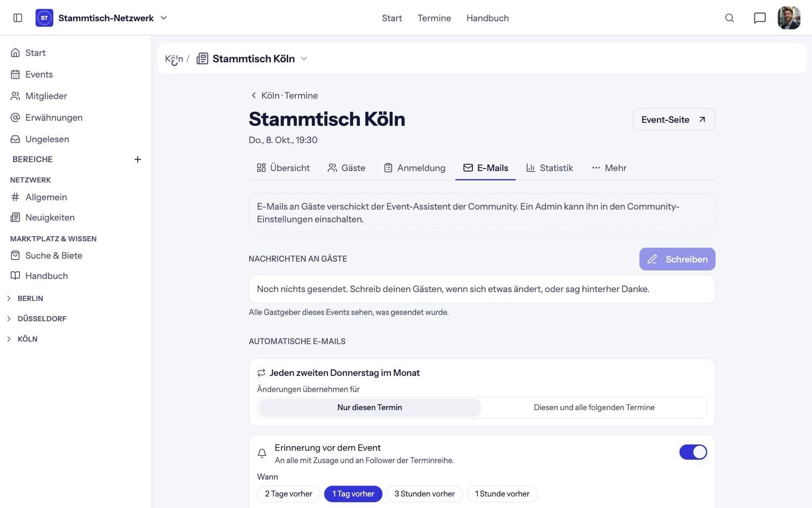The width and height of the screenshot is (812, 508).
Task: Add a new Bereich with plus icon
Action: tap(138, 160)
